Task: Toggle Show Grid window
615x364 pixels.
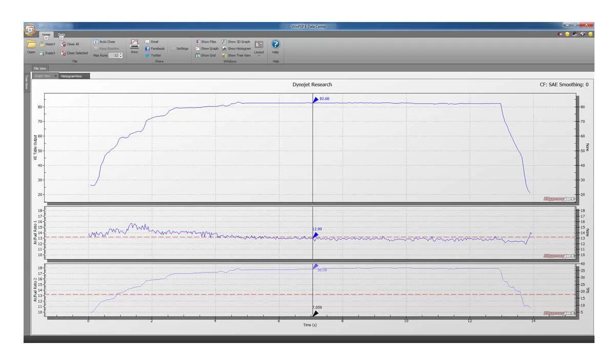Action: (x=206, y=55)
